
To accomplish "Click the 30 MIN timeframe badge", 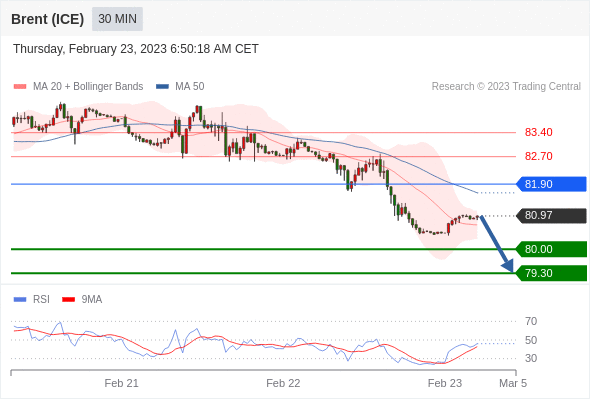I will [x=117, y=19].
